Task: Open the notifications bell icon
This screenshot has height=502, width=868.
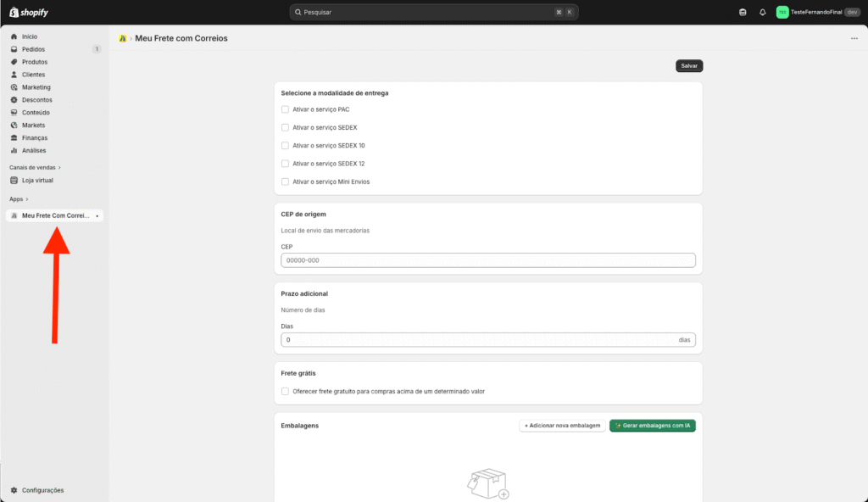Action: point(762,12)
